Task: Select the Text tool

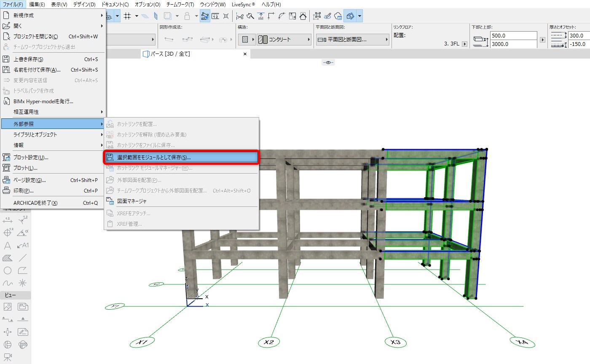Action: [x=7, y=245]
